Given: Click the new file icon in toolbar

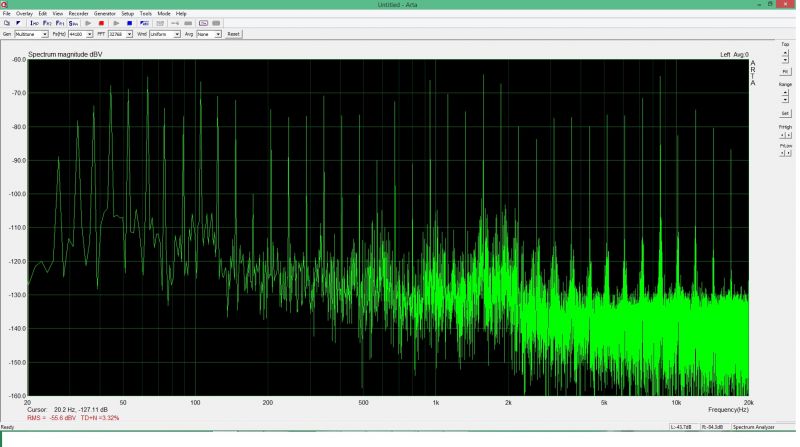Looking at the screenshot, I should click(x=6, y=22).
